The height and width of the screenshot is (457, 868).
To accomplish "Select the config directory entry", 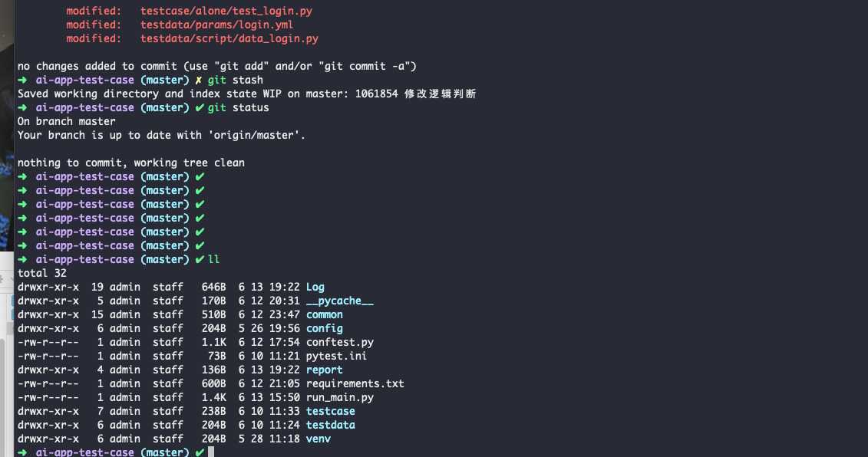I will [325, 329].
